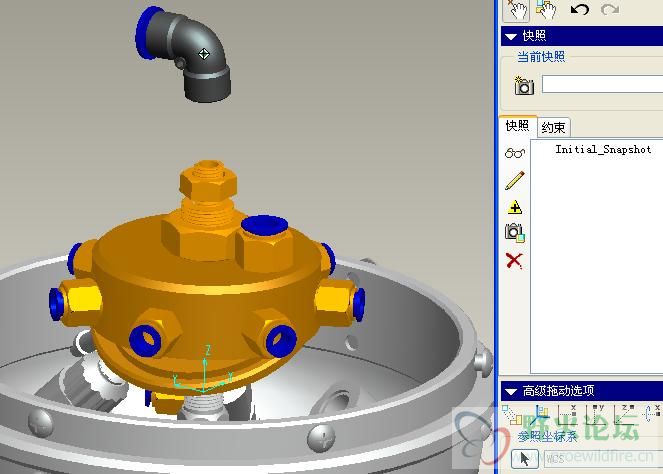Click the package move drag icon
The image size is (663, 474).
pos(512,415)
